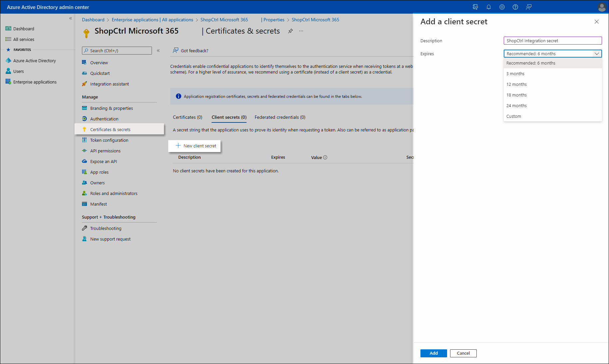Click the Overview icon in app menu
Screen dimensions: 609x364
pyautogui.click(x=84, y=63)
